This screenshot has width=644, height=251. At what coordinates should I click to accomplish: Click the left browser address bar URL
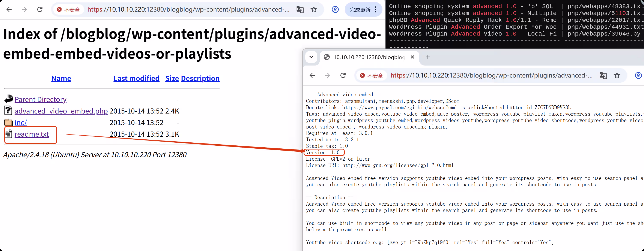pyautogui.click(x=188, y=9)
